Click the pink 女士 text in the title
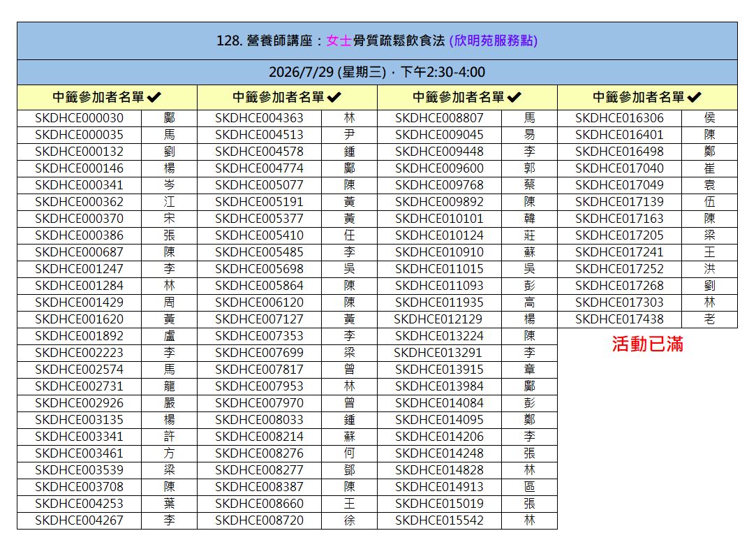Screen dimensions: 756x547 point(339,41)
